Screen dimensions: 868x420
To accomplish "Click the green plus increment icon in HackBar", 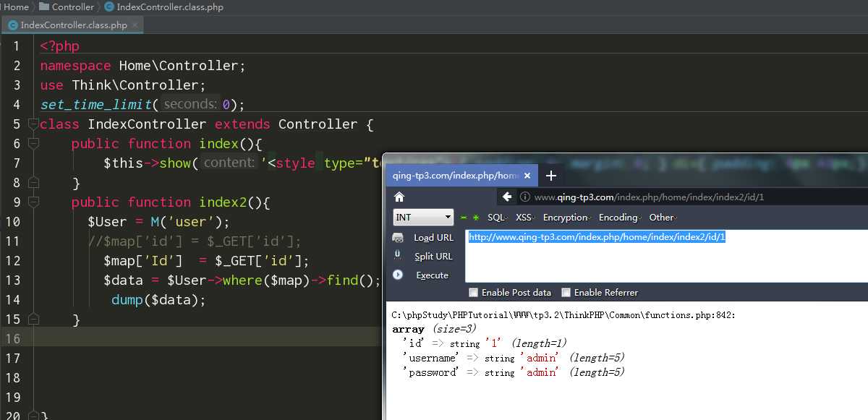I will 475,218.
